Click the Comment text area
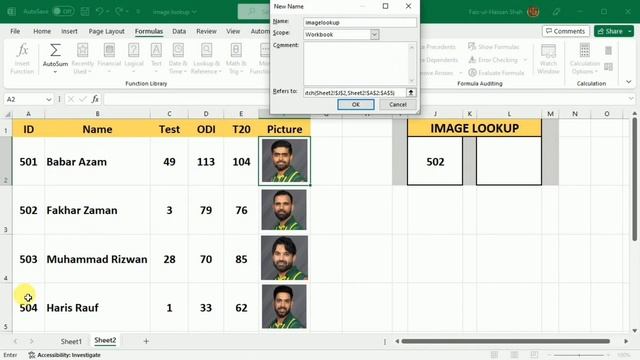This screenshot has width=640, height=360. (x=356, y=63)
